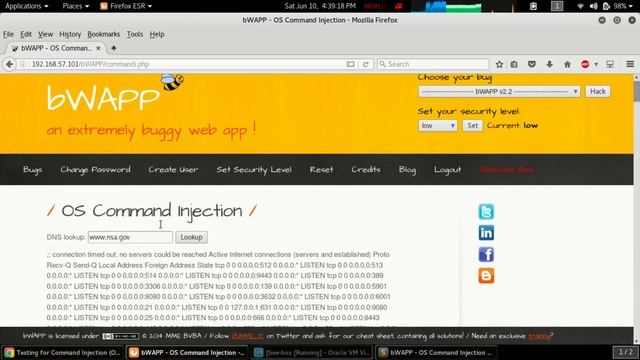Click the screen addon icon beside hamburger menu
Image resolution: width=640 pixels, height=360 pixels.
tap(610, 64)
